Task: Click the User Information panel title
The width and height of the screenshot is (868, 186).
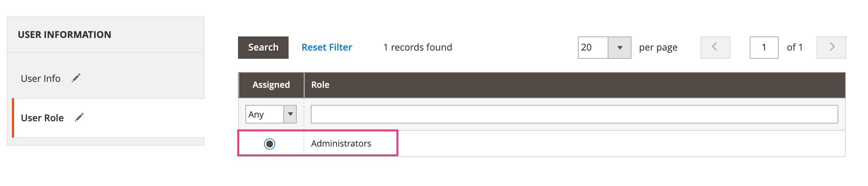Action: coord(64,35)
